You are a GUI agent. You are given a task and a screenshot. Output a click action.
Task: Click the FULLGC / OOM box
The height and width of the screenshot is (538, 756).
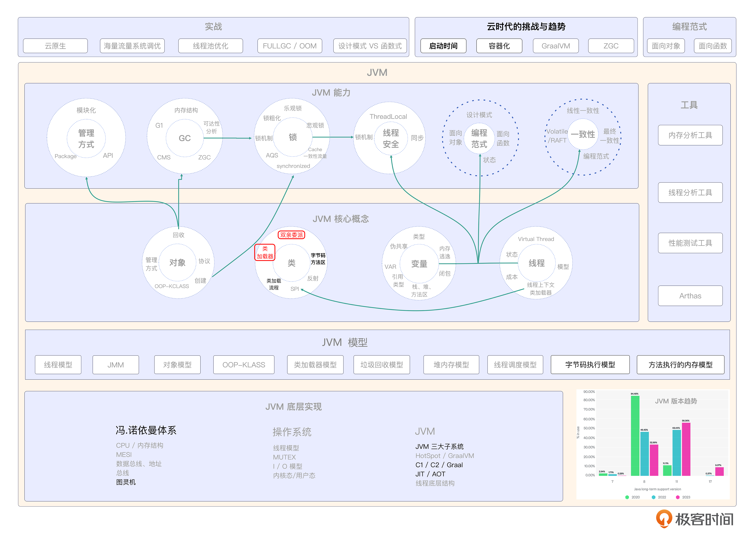coord(290,46)
